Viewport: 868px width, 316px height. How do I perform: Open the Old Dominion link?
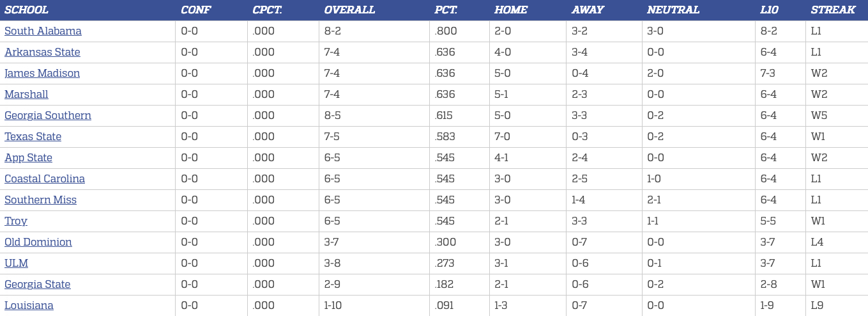click(38, 242)
